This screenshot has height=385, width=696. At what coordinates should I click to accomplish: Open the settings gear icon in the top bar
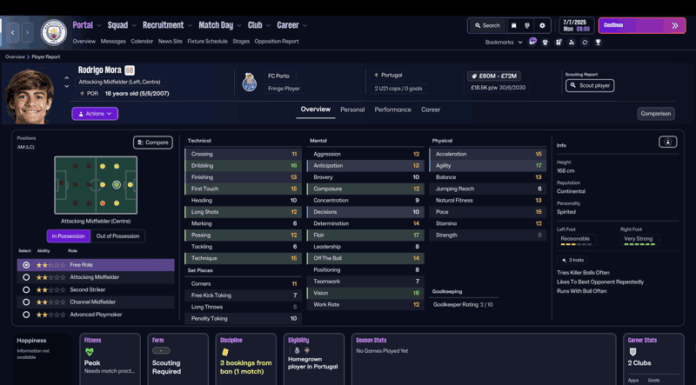(542, 26)
